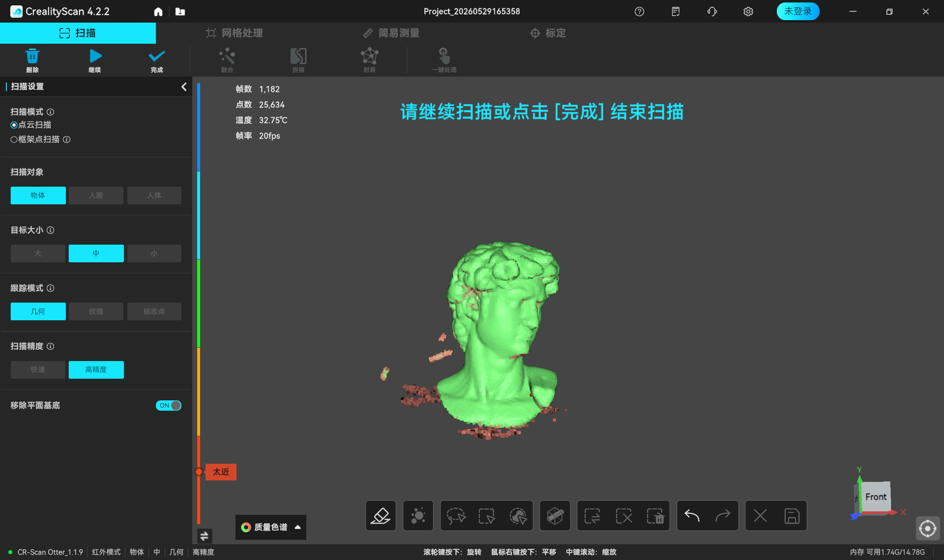Viewport: 944px width, 560px height.
Task: Switch to the 网格处理 tab
Action: (x=235, y=33)
